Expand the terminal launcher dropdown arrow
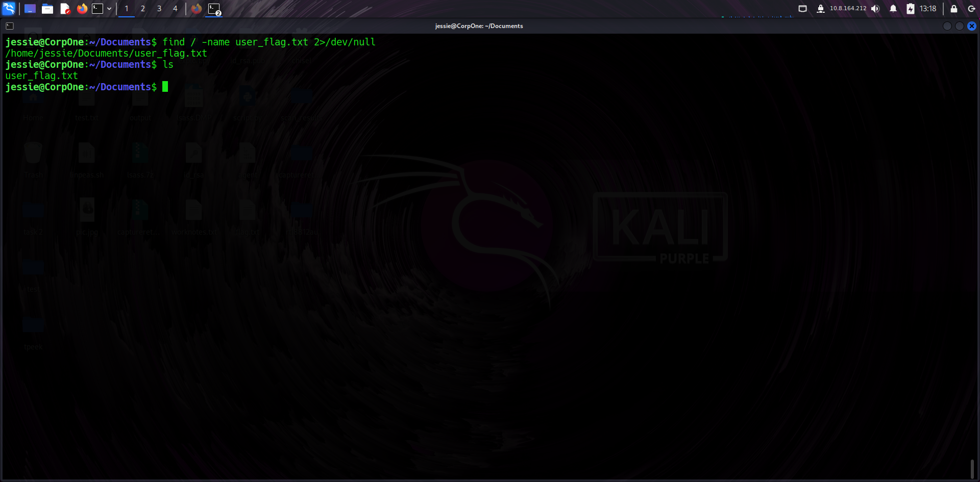980x482 pixels. tap(109, 9)
